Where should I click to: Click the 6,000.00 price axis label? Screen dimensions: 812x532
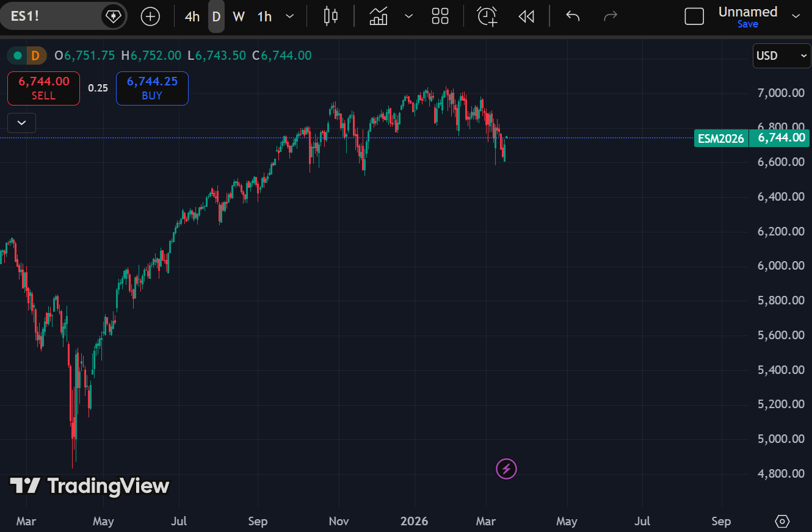(x=781, y=265)
